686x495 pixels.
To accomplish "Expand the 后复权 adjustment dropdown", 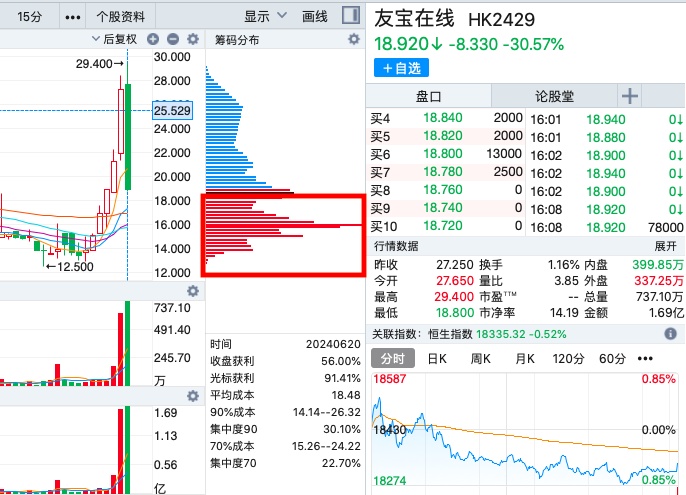I will coord(115,39).
